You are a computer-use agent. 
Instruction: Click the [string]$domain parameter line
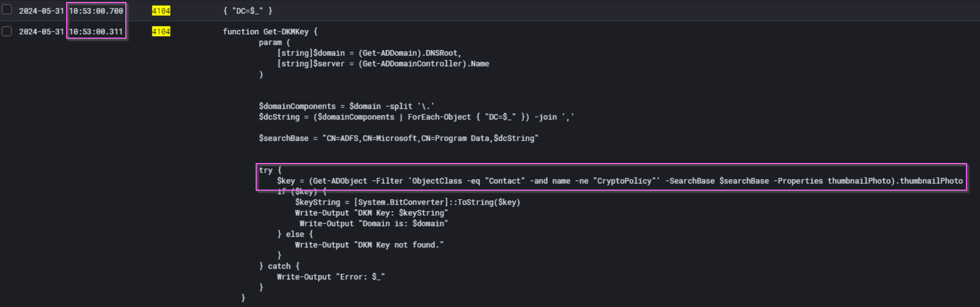point(369,53)
